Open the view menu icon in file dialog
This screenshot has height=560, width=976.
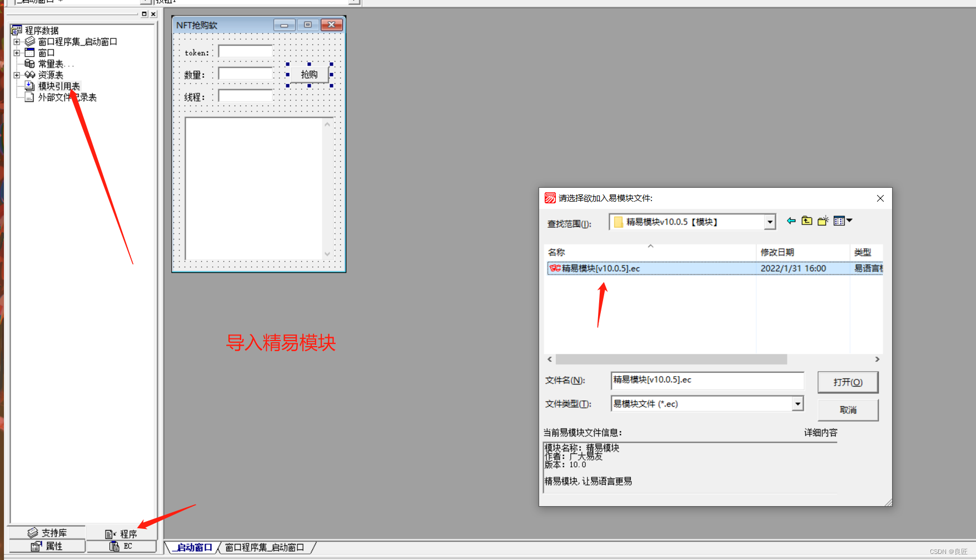tap(843, 221)
